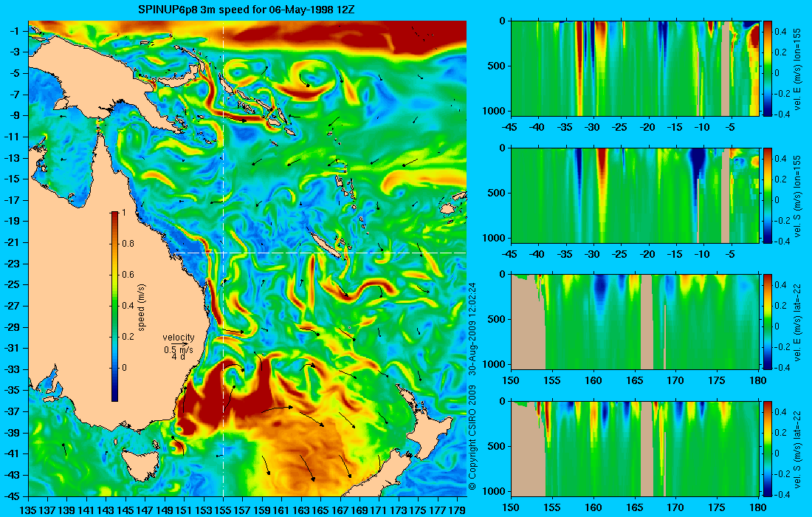
Task: Click the "0.5 m/s" velocity scale text
Action: [x=178, y=349]
